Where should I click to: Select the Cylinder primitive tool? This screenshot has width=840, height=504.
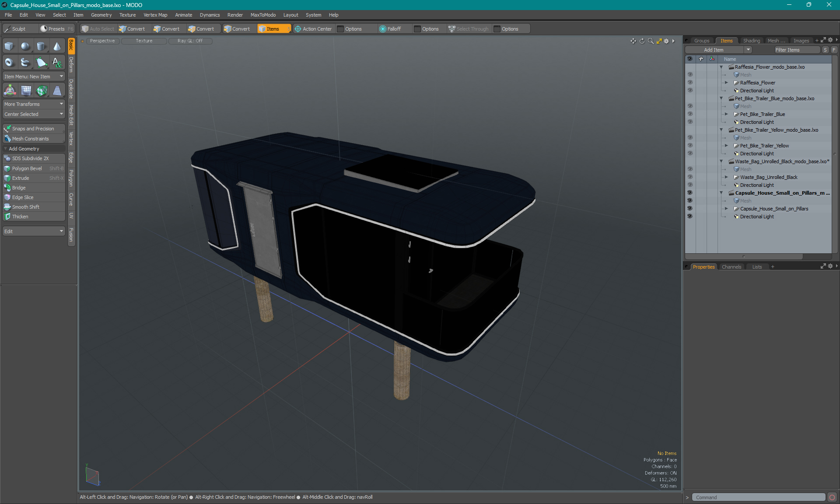[x=41, y=46]
